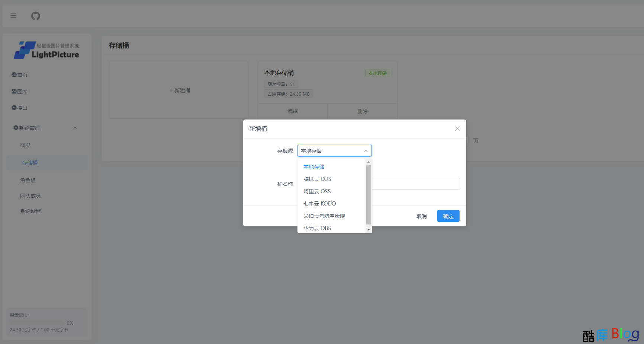Open the hamburger navigation menu
Image resolution: width=644 pixels, height=344 pixels.
point(13,15)
